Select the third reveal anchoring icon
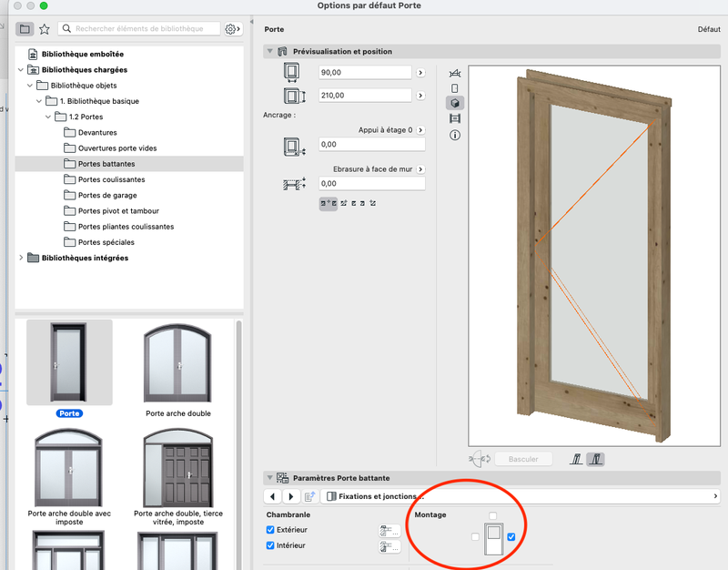 pyautogui.click(x=354, y=203)
